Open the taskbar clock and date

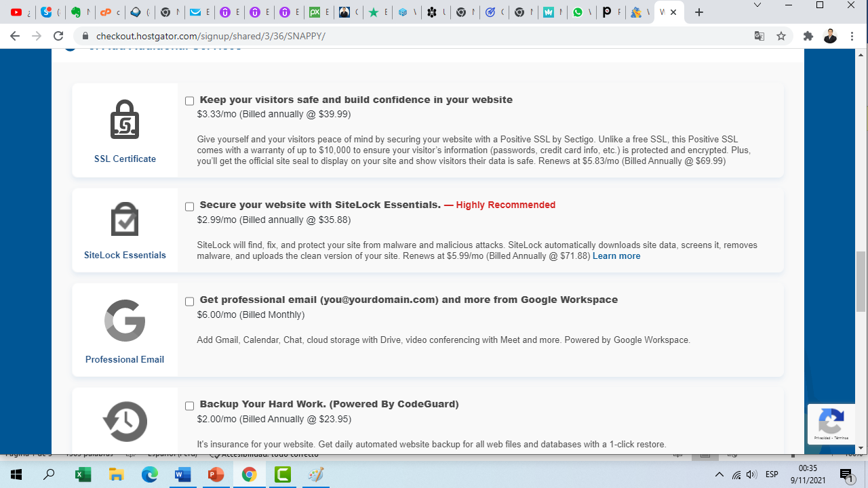point(808,474)
